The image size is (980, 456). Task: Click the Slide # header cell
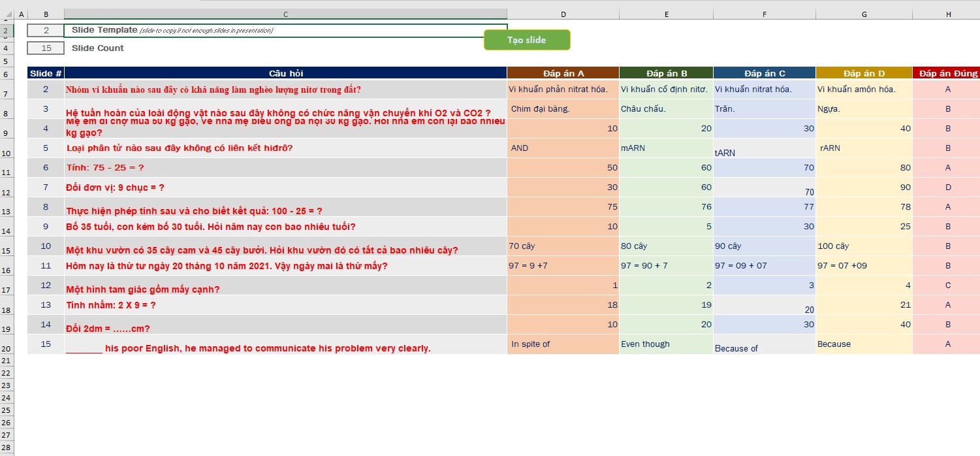pyautogui.click(x=46, y=73)
